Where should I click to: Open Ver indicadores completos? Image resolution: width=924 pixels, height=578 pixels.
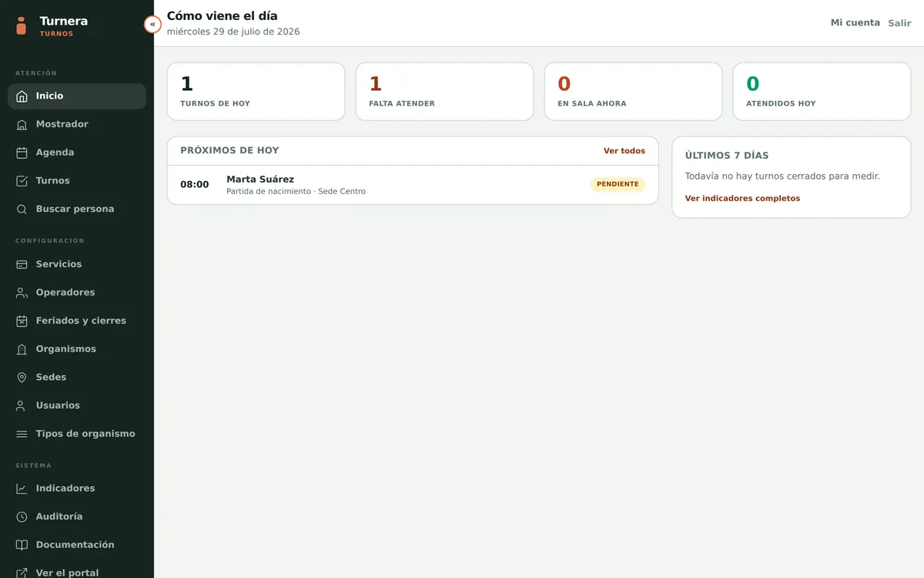742,199
